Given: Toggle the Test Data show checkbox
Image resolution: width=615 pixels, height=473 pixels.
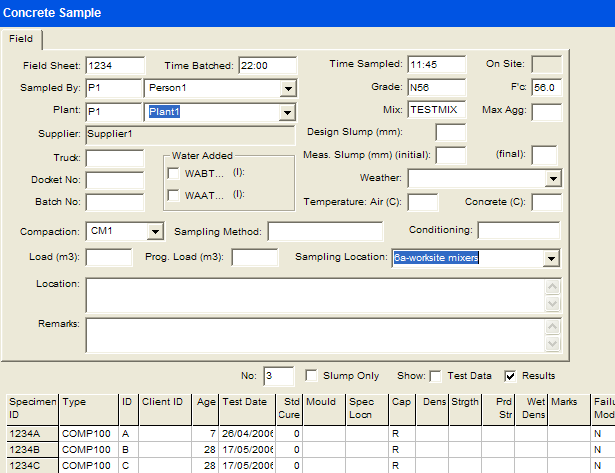Looking at the screenshot, I should [x=435, y=376].
